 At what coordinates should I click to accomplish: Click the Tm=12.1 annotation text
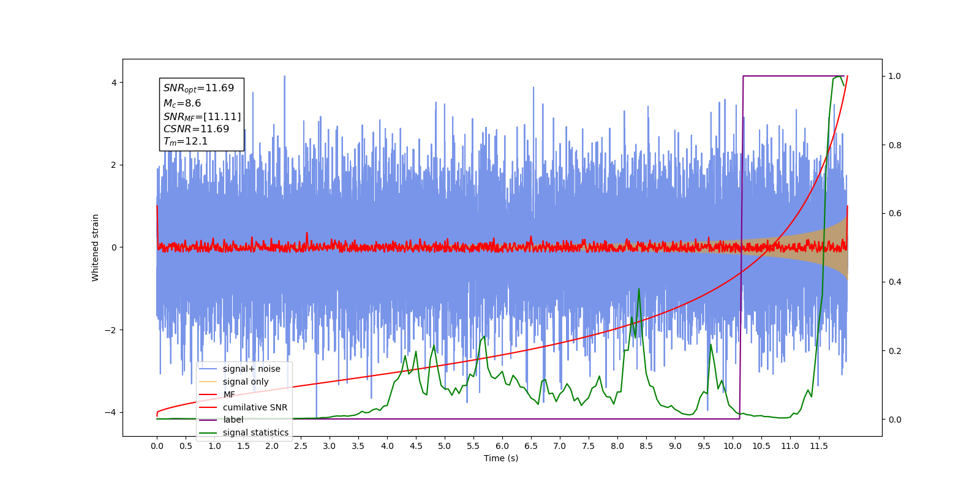point(185,141)
